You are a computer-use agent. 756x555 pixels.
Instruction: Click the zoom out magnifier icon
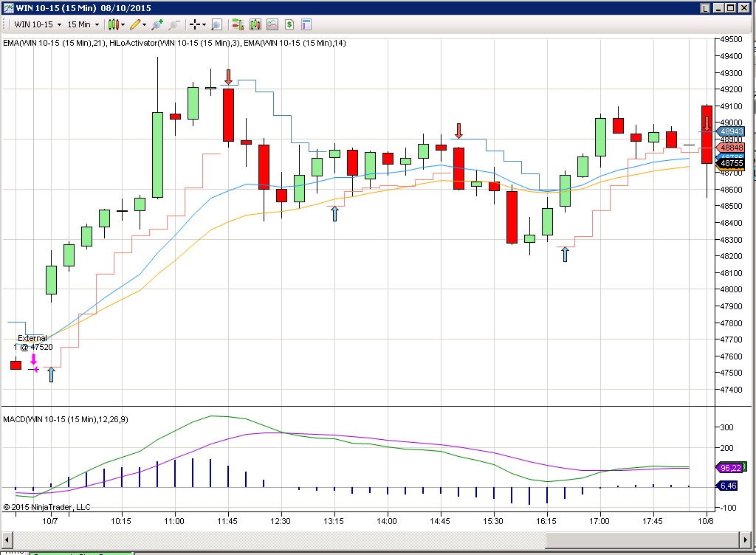174,24
